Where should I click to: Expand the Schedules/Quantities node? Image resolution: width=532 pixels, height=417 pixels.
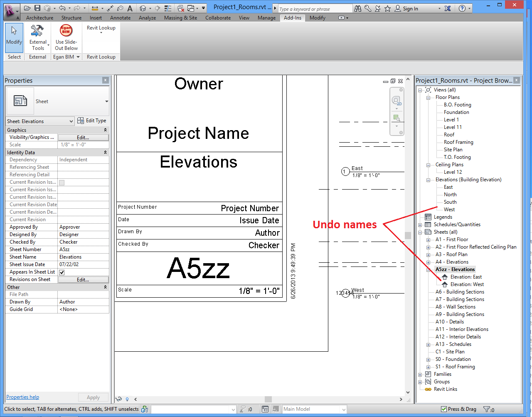[x=420, y=225]
